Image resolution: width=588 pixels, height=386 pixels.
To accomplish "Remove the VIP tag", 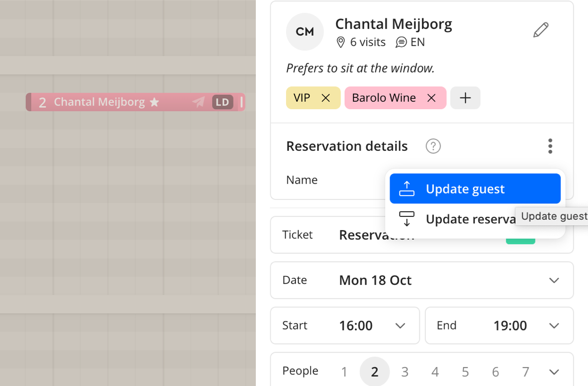I will [x=326, y=98].
